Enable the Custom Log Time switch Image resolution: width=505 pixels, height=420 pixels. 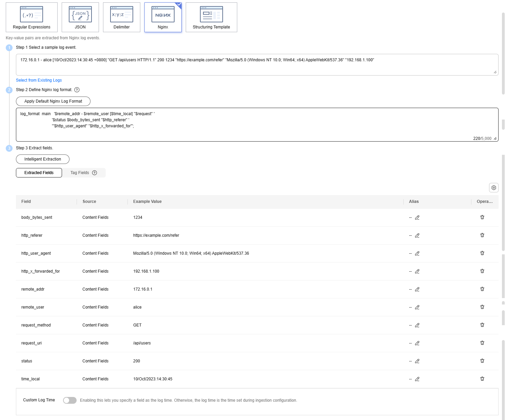click(x=70, y=400)
